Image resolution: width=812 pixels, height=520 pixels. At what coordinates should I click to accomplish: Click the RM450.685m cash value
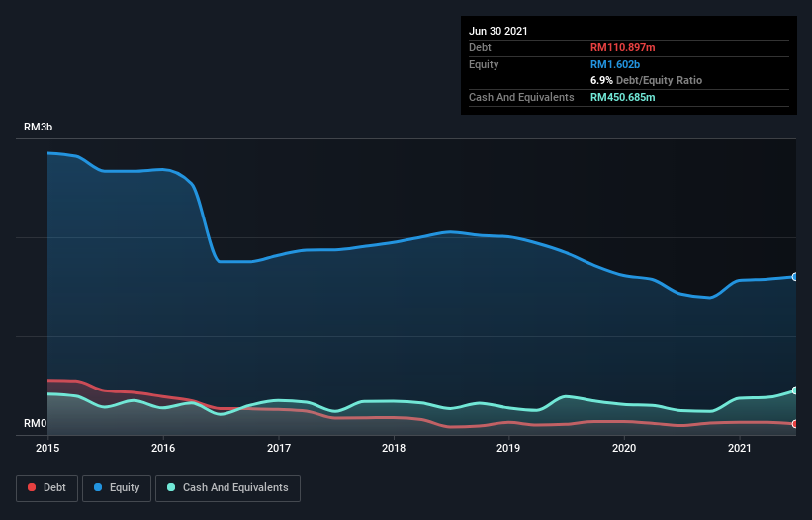tap(622, 97)
